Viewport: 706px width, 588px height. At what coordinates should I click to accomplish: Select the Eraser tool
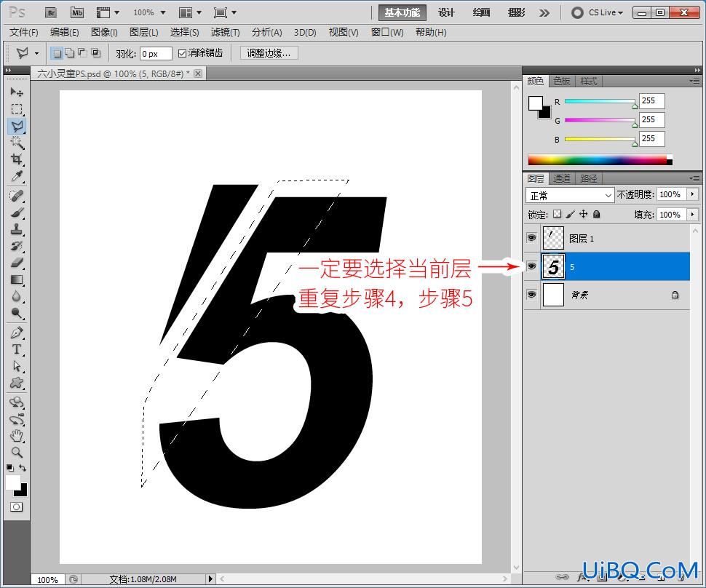pos(17,263)
